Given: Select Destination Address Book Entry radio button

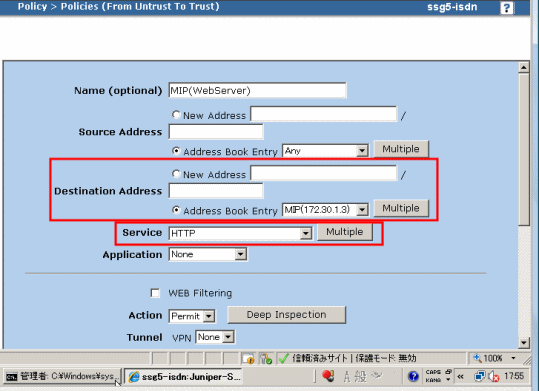Looking at the screenshot, I should tap(176, 210).
